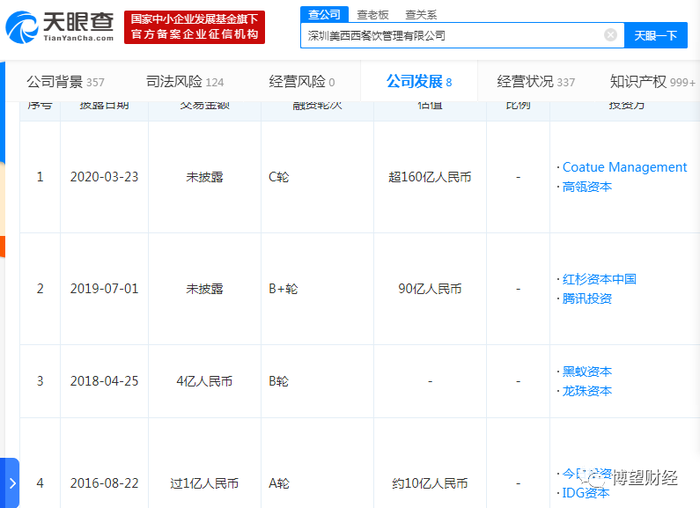Viewport: 700px width, 508px height.
Task: Expand the blue side panel arrow
Action: point(11,483)
